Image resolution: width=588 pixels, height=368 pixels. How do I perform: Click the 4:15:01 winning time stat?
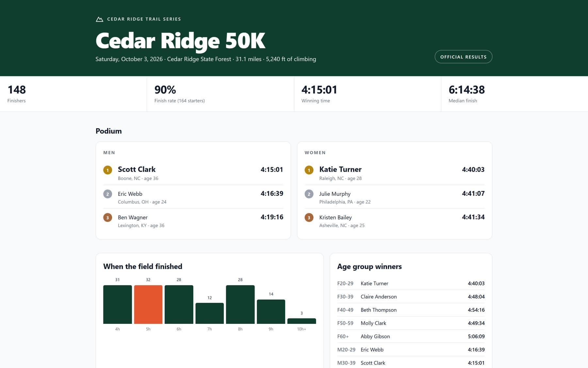click(367, 94)
